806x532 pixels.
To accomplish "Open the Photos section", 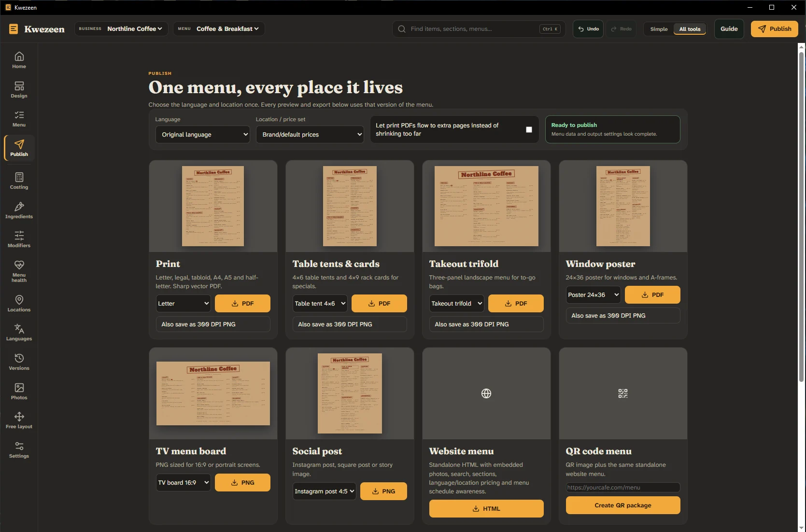I will pyautogui.click(x=19, y=392).
